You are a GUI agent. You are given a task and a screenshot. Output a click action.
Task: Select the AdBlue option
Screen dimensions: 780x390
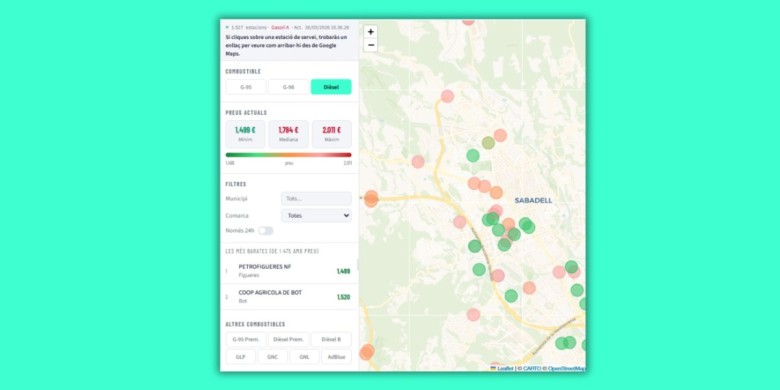pyautogui.click(x=336, y=357)
